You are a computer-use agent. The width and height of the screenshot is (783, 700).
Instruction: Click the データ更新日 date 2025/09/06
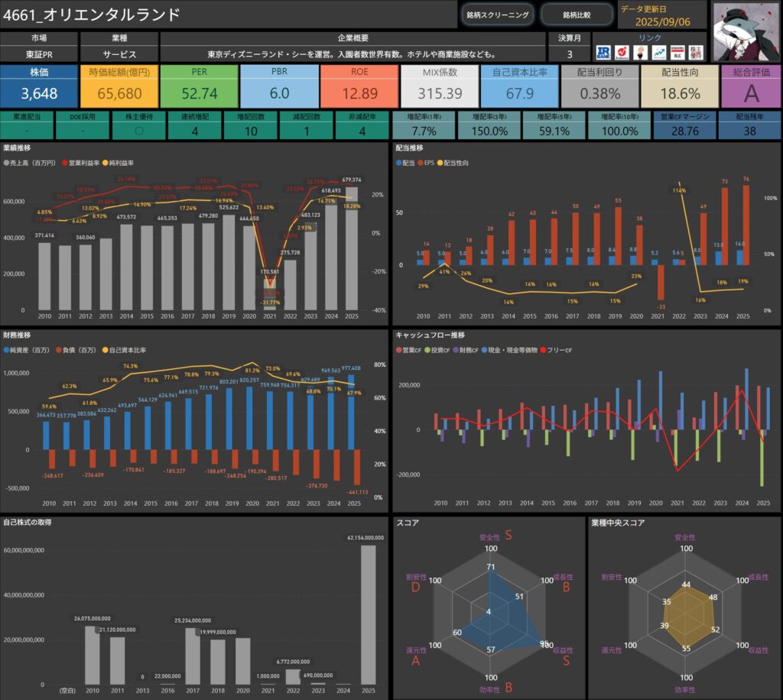click(x=663, y=21)
